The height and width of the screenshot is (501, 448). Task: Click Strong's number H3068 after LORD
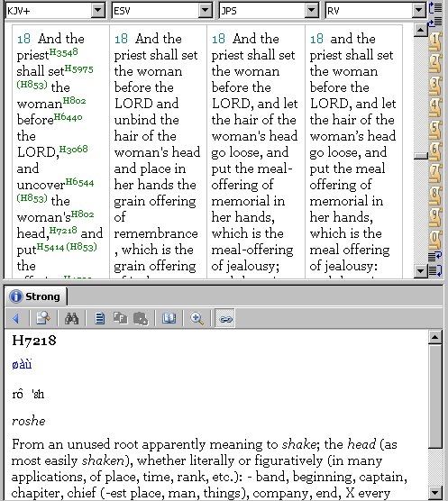[74, 150]
